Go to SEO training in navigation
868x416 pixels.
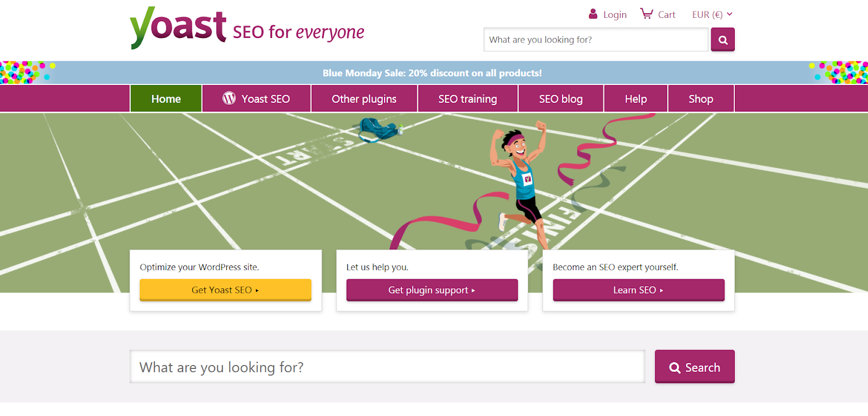click(x=467, y=99)
